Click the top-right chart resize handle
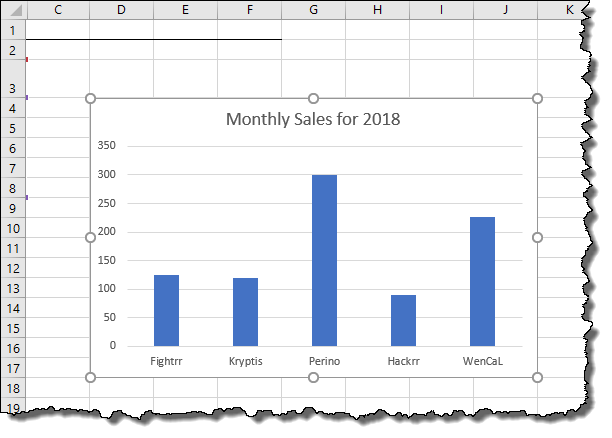The image size is (612, 438). click(537, 98)
